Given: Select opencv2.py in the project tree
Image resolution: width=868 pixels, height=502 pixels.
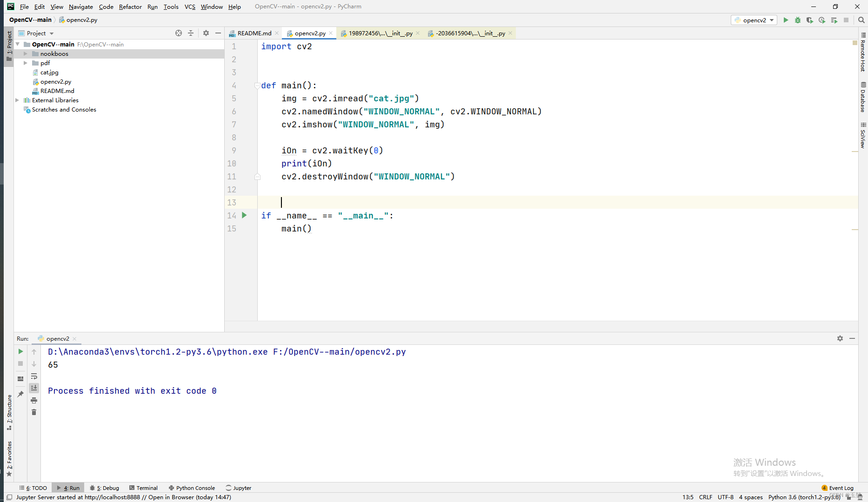Looking at the screenshot, I should [55, 81].
